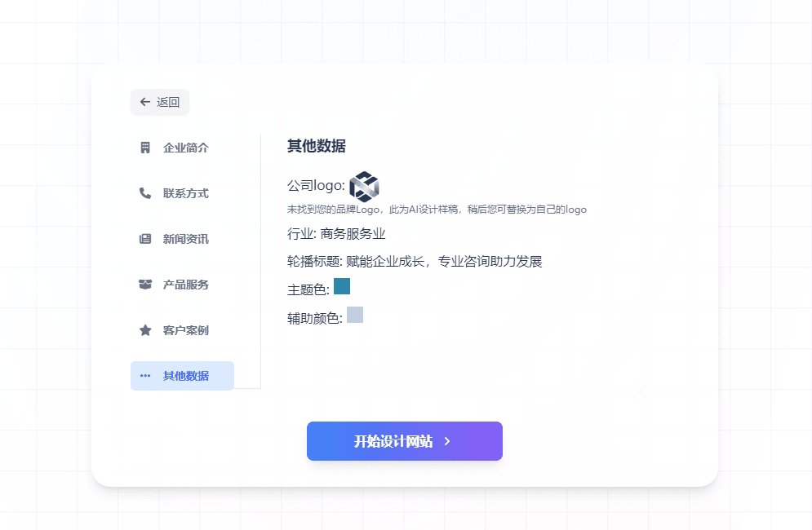Click the phone icon for 联系方式
Viewport: 812px width, 530px height.
point(145,193)
